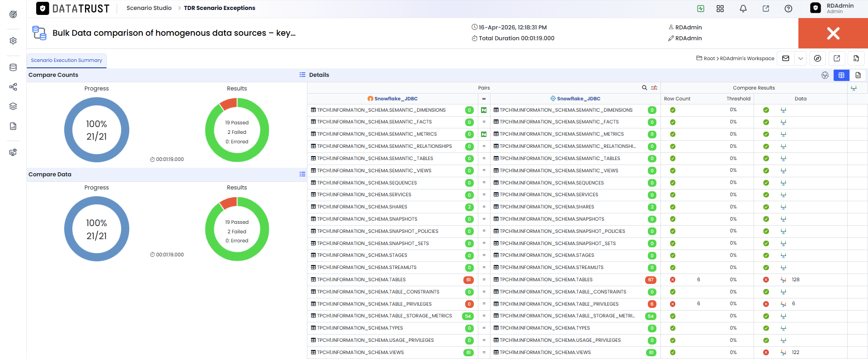The height and width of the screenshot is (359, 868).
Task: Open the apps grid icon in header
Action: (x=720, y=9)
